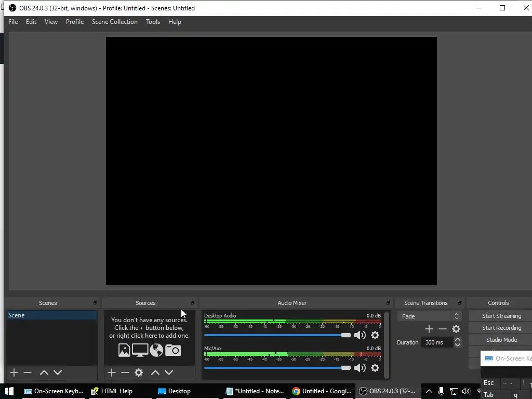Mute the Mic/Aux speaker

pyautogui.click(x=360, y=368)
